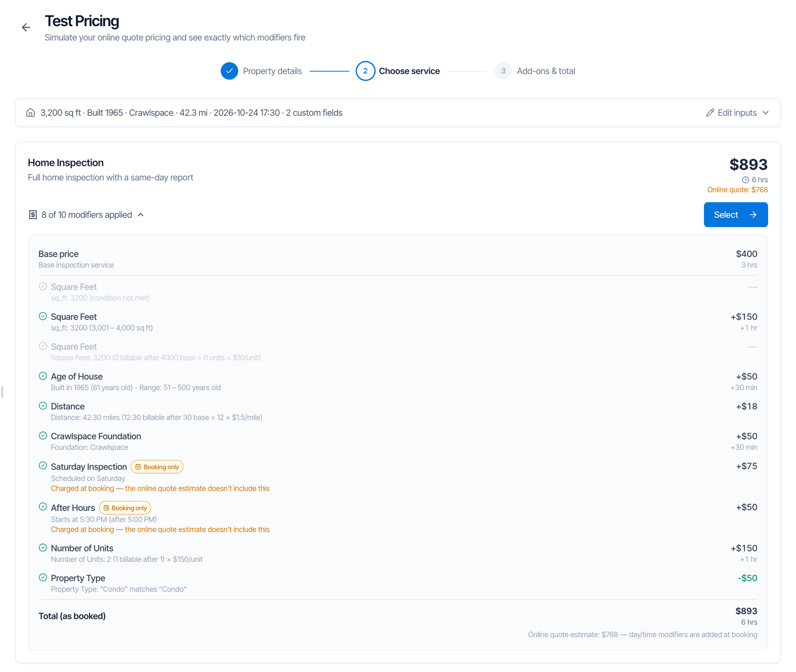Viewport: 796px width, 672px height.
Task: Click the 'Base price' row label
Action: point(58,254)
